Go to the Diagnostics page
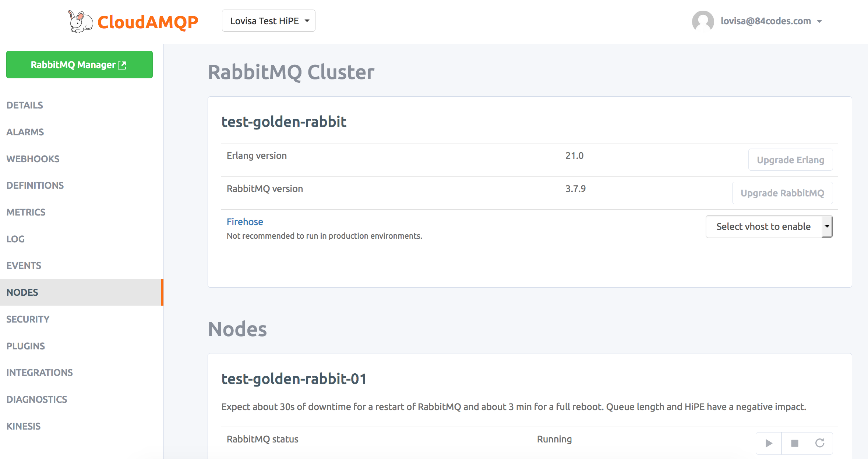 coord(37,399)
